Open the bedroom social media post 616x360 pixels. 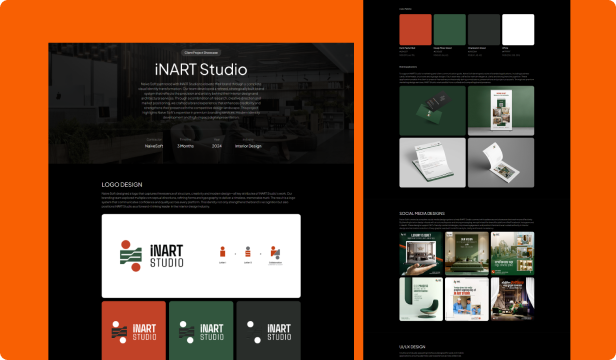[x=421, y=253]
